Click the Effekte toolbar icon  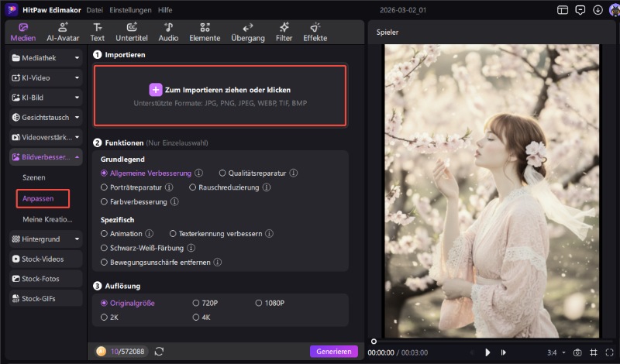(x=315, y=32)
